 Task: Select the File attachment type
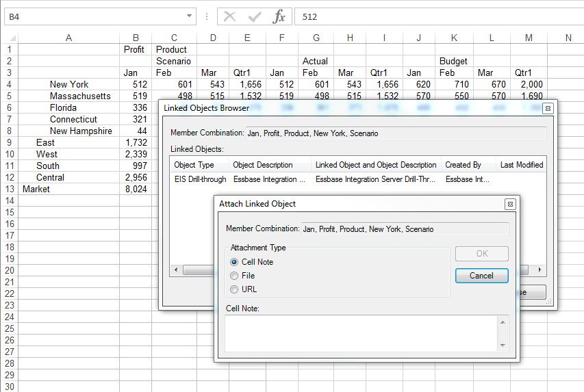(234, 276)
